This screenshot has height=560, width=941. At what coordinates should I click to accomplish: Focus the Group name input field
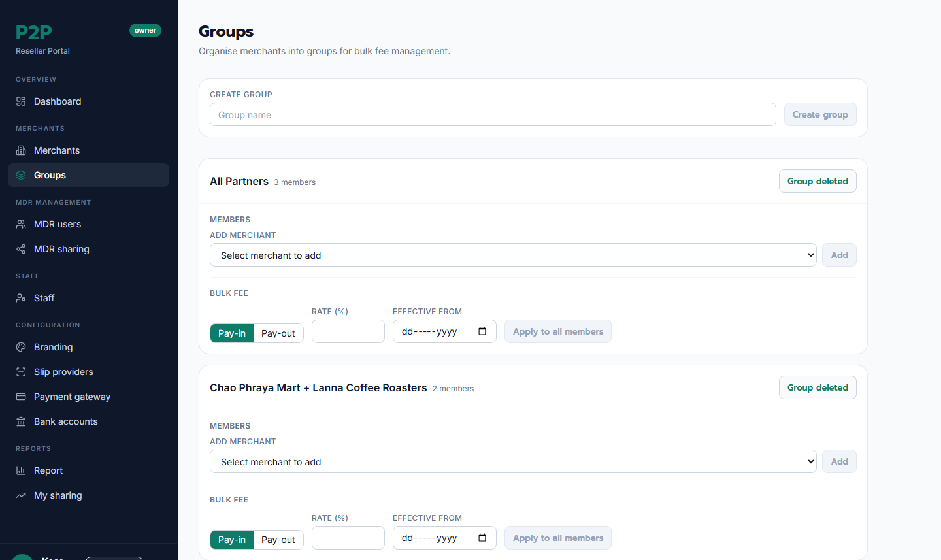click(493, 114)
